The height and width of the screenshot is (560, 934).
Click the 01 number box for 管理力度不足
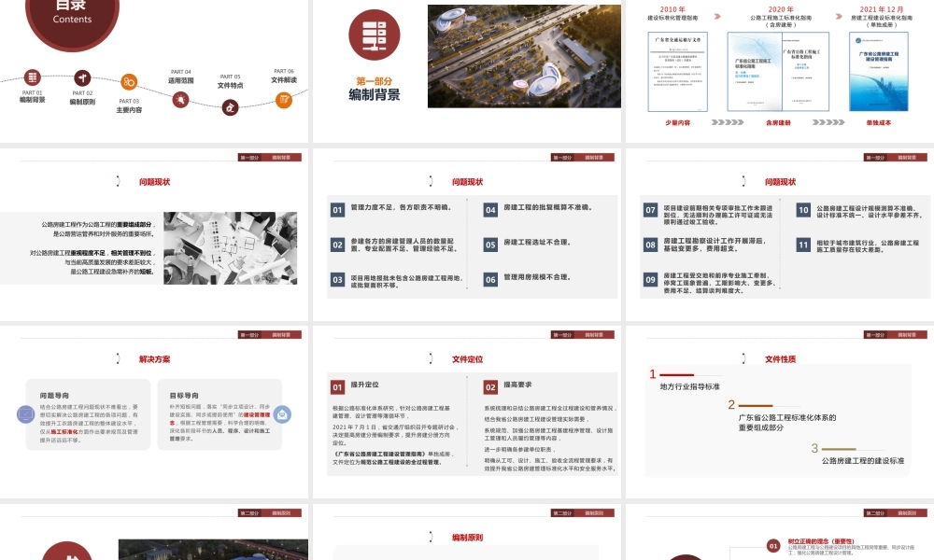(338, 209)
